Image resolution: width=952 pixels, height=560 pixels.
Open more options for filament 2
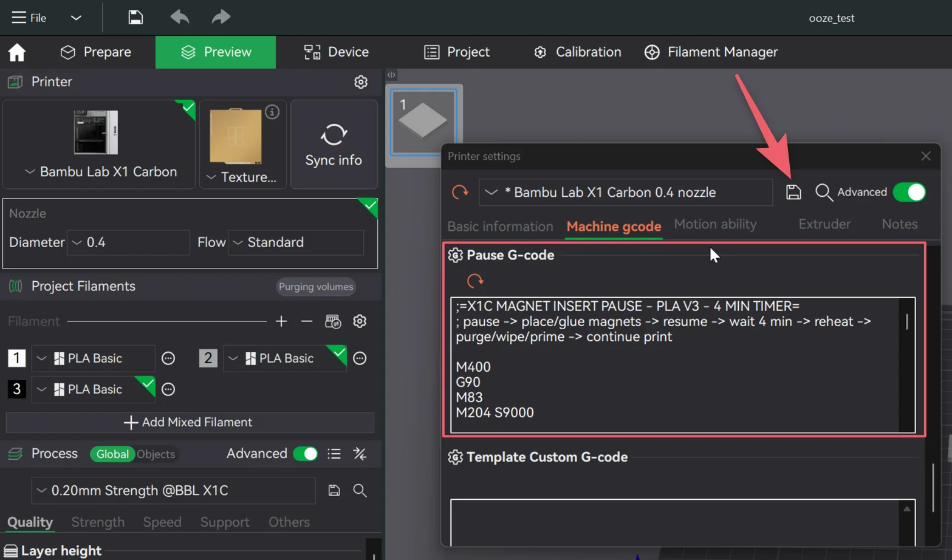pyautogui.click(x=360, y=359)
